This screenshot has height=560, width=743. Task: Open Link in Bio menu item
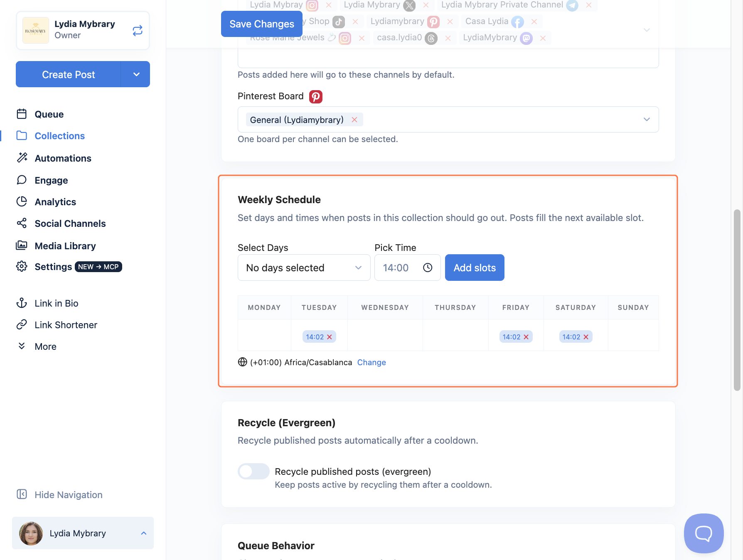coord(57,303)
